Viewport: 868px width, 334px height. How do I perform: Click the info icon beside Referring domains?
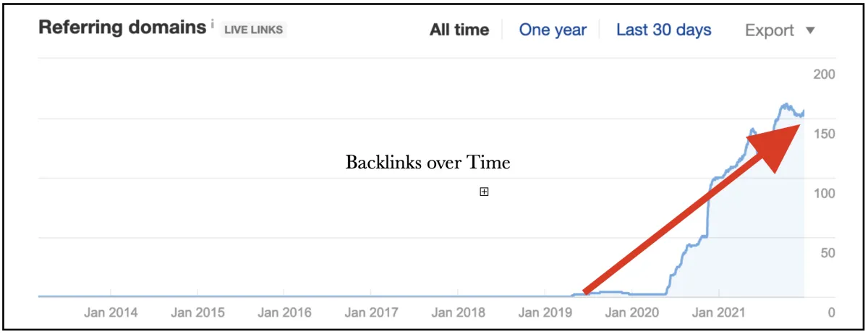tap(213, 25)
